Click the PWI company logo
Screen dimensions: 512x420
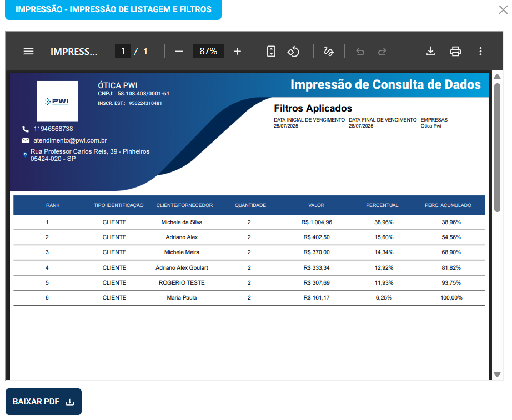[x=58, y=101]
